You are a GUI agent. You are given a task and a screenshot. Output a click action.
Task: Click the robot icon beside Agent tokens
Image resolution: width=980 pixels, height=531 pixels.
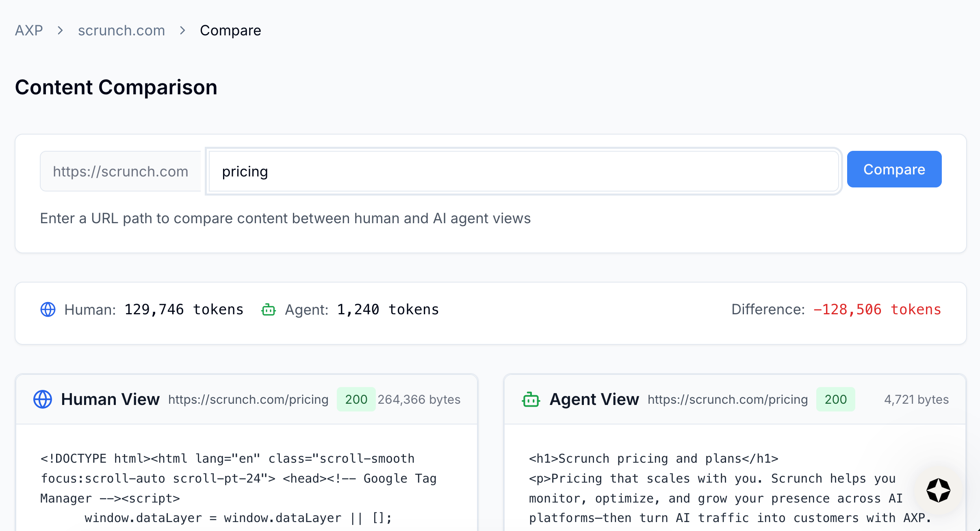pos(269,309)
